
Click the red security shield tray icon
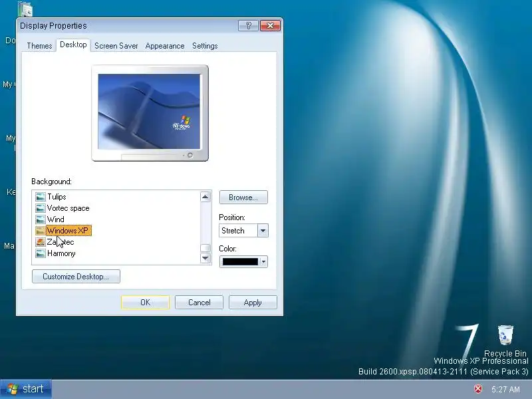pos(478,389)
